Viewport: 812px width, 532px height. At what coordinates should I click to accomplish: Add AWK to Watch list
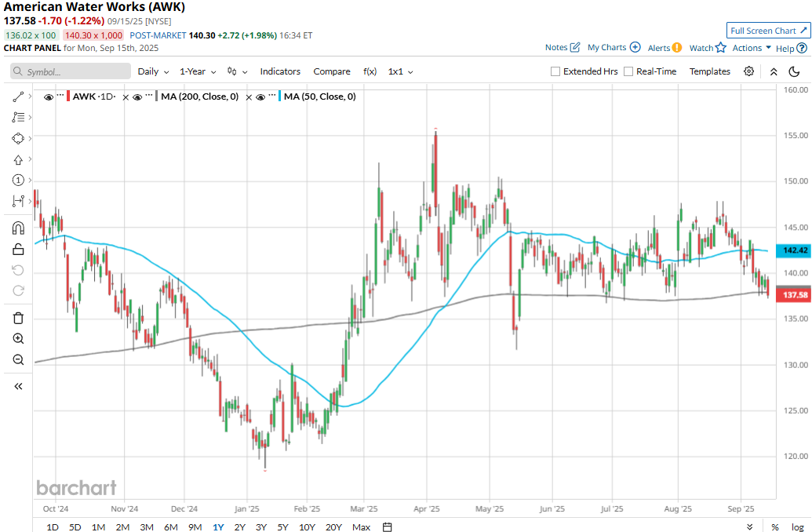[x=708, y=48]
